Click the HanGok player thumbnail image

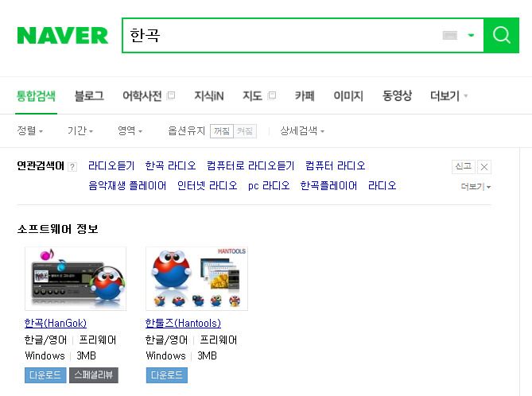pyautogui.click(x=76, y=278)
